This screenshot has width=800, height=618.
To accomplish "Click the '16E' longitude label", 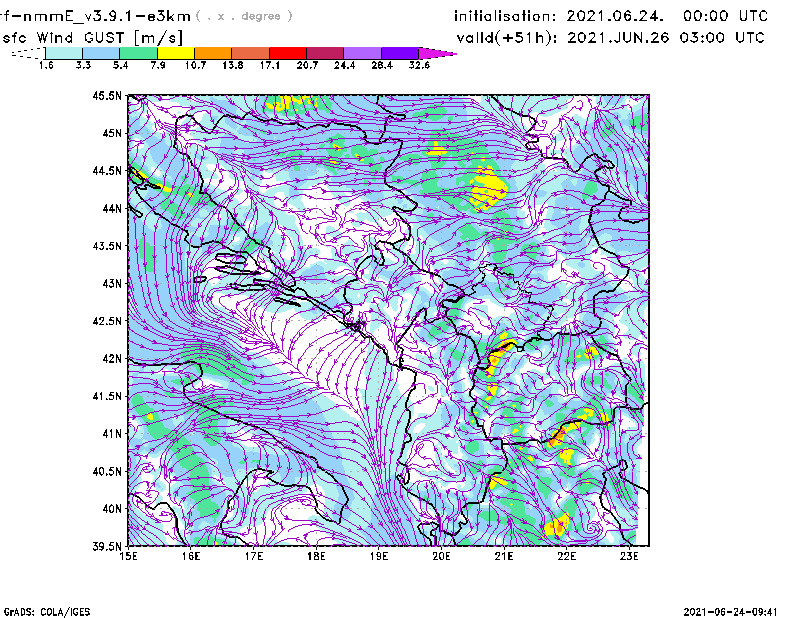I will click(191, 556).
